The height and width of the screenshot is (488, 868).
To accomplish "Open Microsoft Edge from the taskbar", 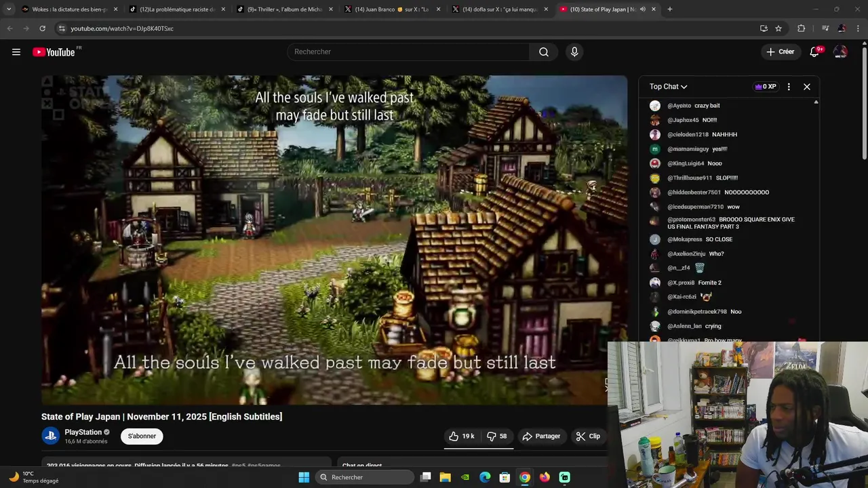I will tap(485, 477).
